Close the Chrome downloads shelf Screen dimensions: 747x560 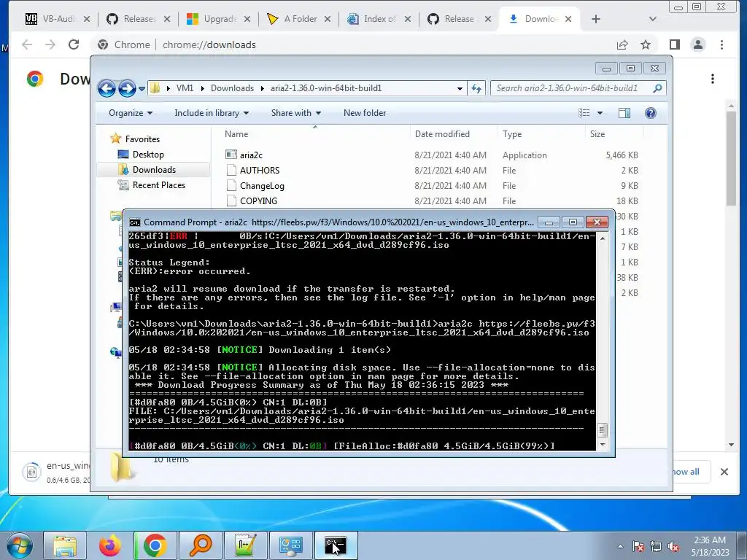[724, 472]
